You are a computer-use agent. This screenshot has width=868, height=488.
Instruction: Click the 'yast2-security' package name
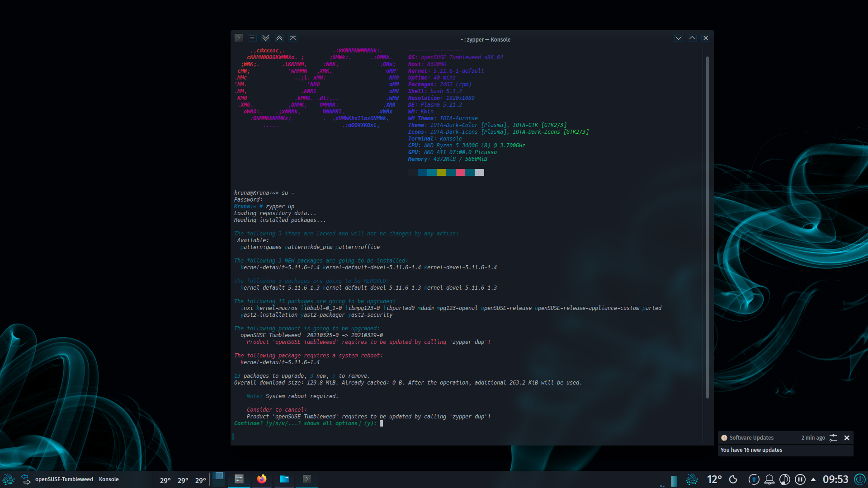coord(370,315)
